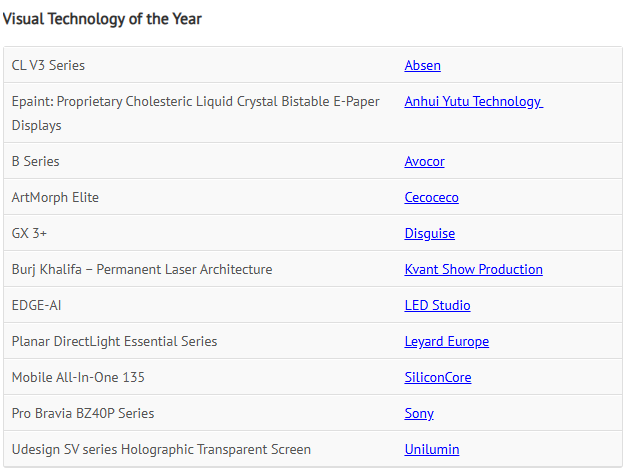Open the Cecoceco link
Viewport: 627px width, 473px height.
tap(431, 197)
